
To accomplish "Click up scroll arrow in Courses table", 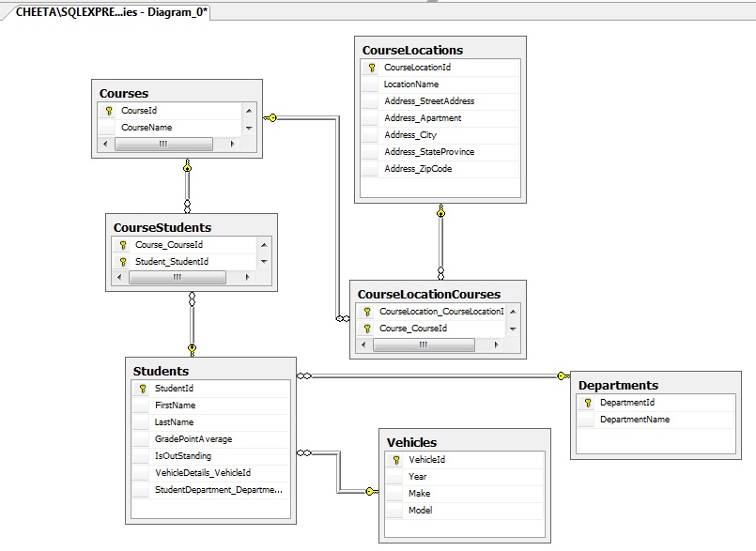I will point(249,111).
